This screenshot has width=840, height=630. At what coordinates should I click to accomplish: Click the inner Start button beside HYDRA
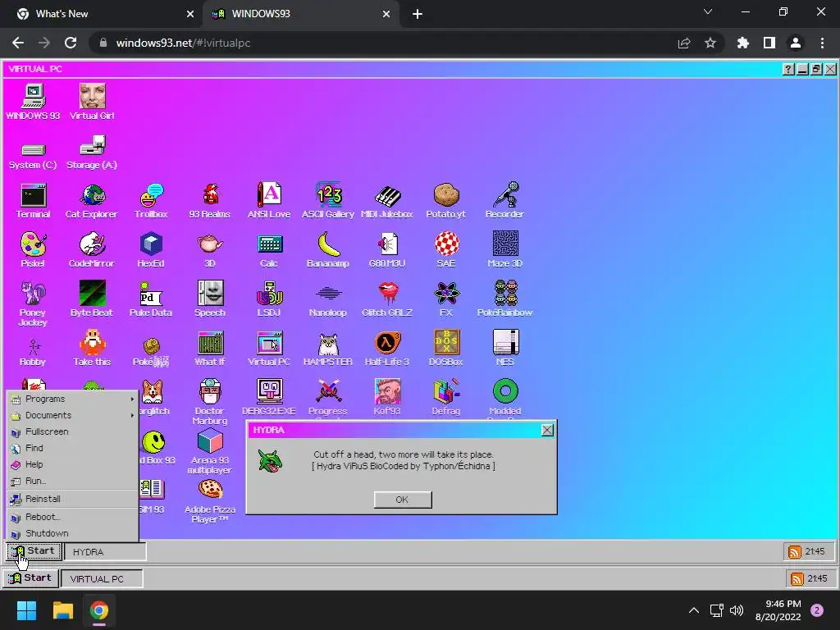point(34,551)
